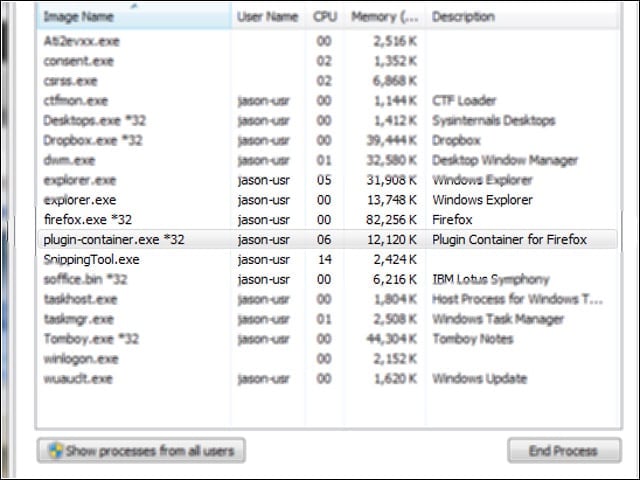Select the soffice.bin *32 process
This screenshot has width=640, height=480.
pyautogui.click(x=329, y=279)
